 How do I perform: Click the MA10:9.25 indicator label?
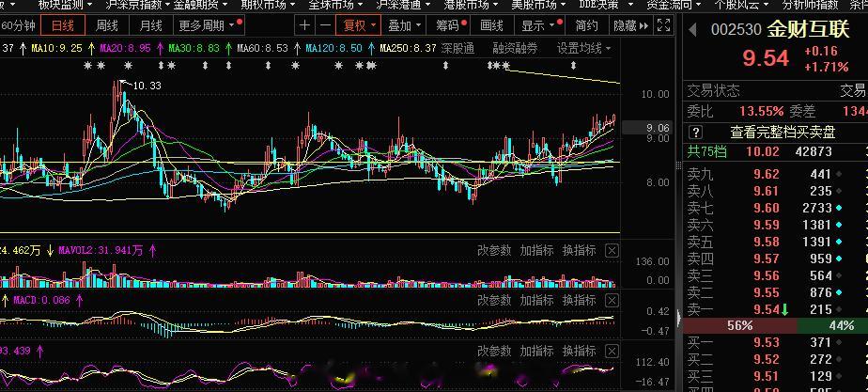pyautogui.click(x=56, y=49)
